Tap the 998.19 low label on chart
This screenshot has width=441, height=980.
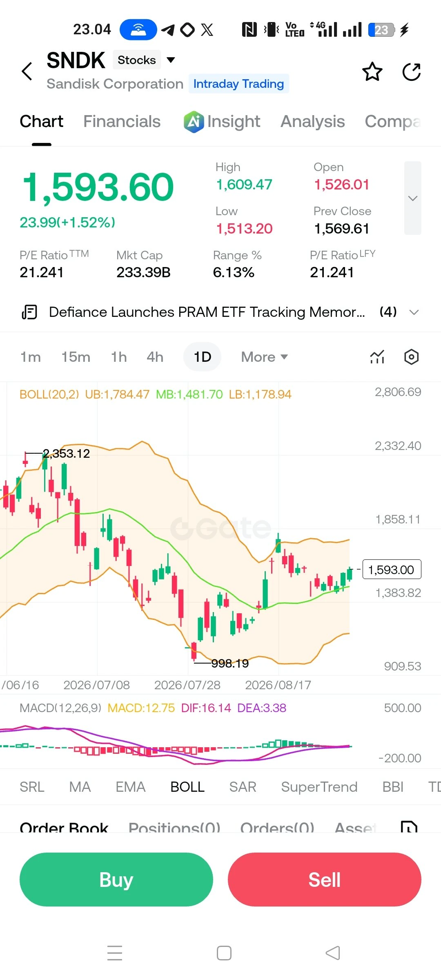(x=230, y=664)
